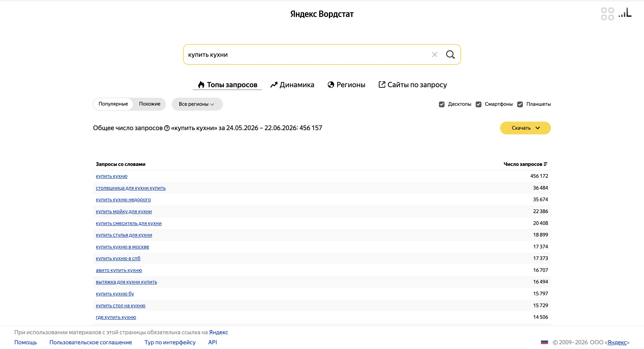Select the value 35 674

coord(540,199)
